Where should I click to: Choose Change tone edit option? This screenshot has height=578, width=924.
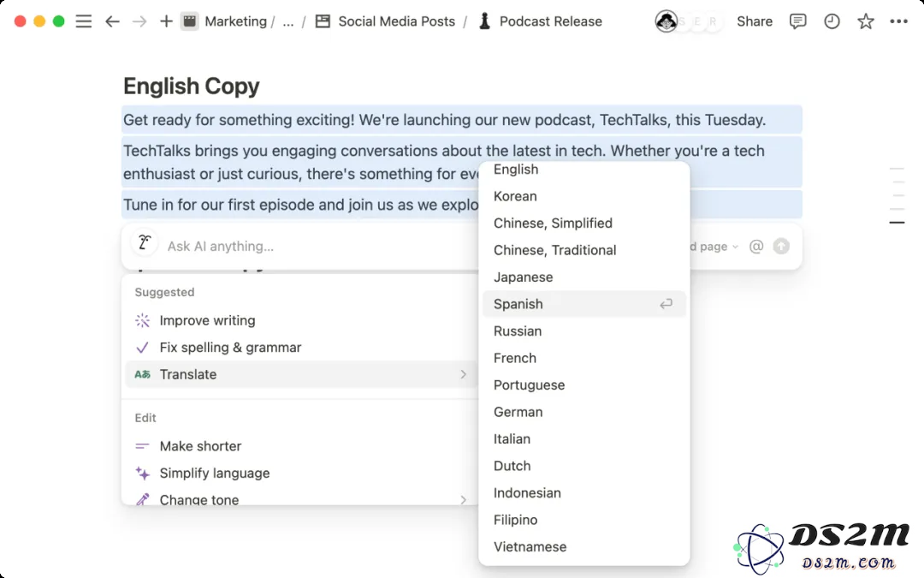coord(301,499)
